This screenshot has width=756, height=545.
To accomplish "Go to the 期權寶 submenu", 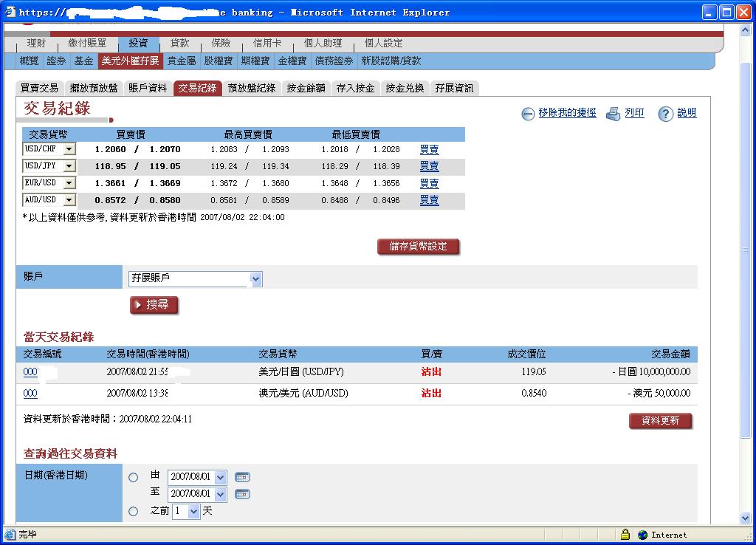I will [255, 61].
